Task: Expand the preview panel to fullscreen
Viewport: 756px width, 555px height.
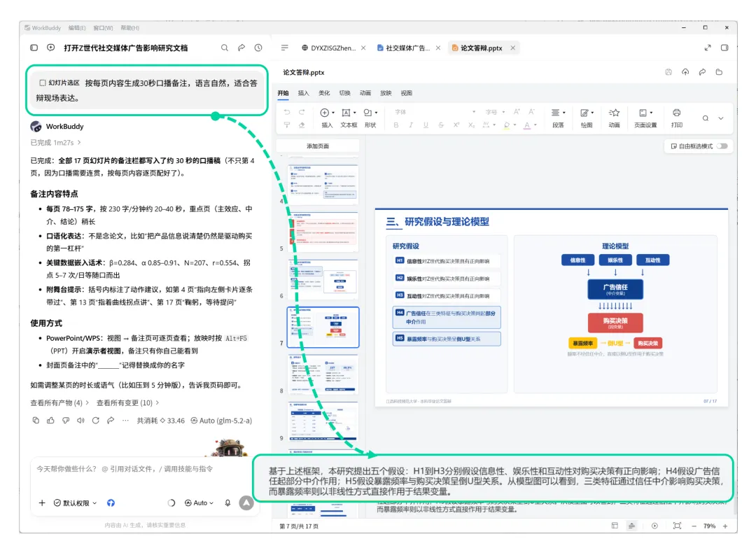Action: point(707,48)
